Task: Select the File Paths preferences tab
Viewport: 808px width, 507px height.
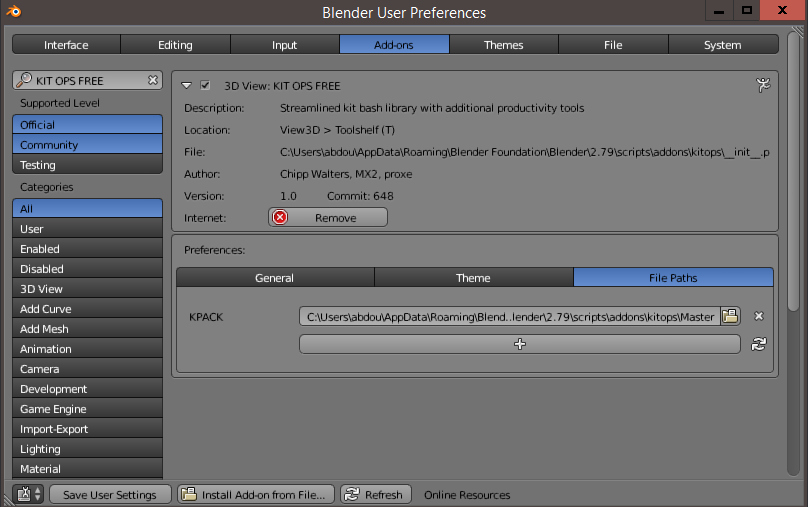Action: 673,278
